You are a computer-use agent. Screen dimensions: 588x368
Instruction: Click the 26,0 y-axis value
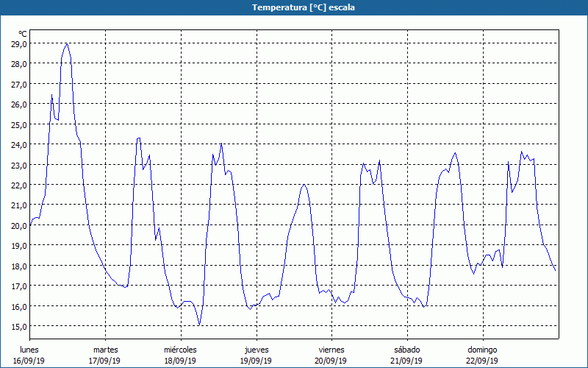[19, 105]
